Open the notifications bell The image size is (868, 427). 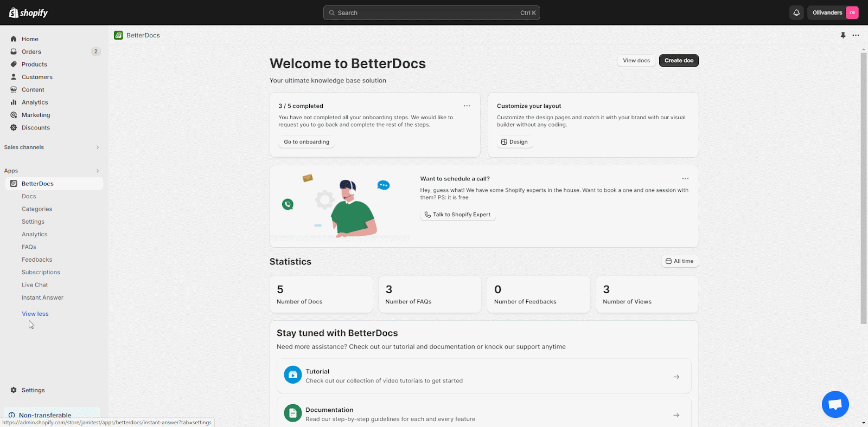796,12
